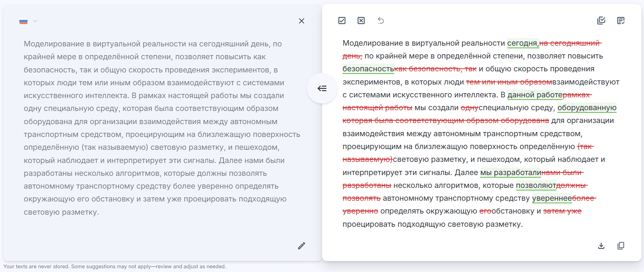Click the pencil edit icon
Image resolution: width=644 pixels, height=272 pixels.
pyautogui.click(x=301, y=246)
